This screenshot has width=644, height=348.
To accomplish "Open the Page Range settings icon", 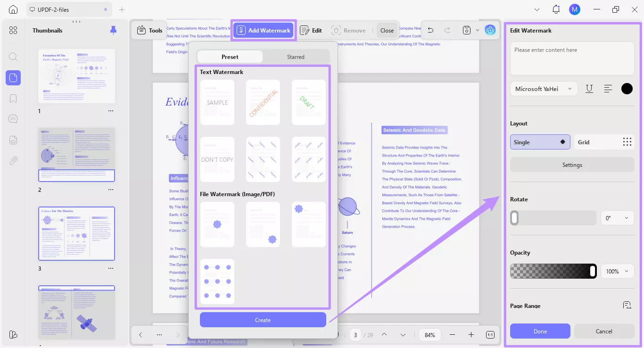I will (627, 305).
